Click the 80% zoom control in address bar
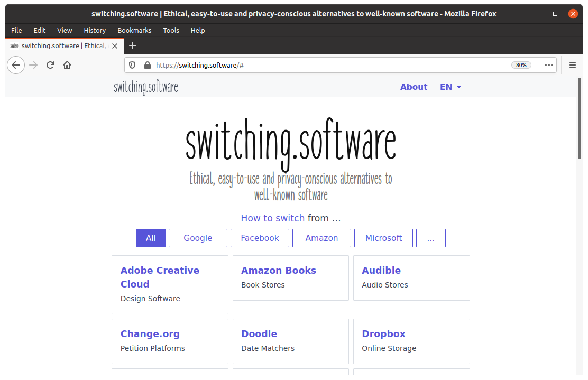This screenshot has width=588, height=380. [x=521, y=65]
